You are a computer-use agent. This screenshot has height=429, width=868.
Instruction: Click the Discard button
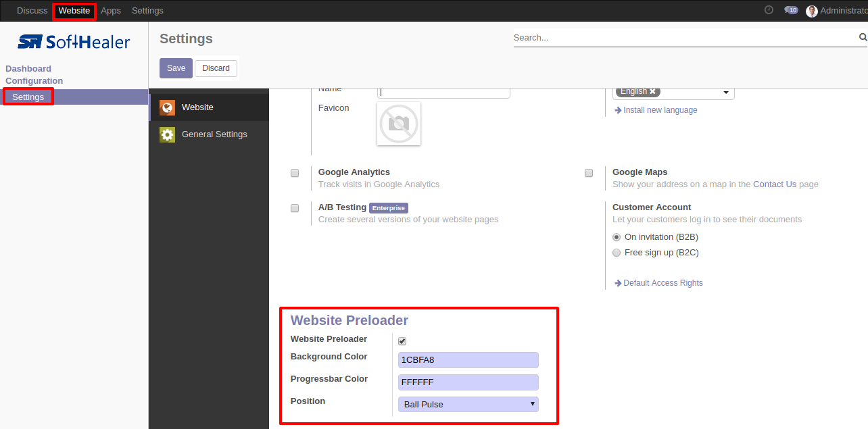pyautogui.click(x=216, y=68)
